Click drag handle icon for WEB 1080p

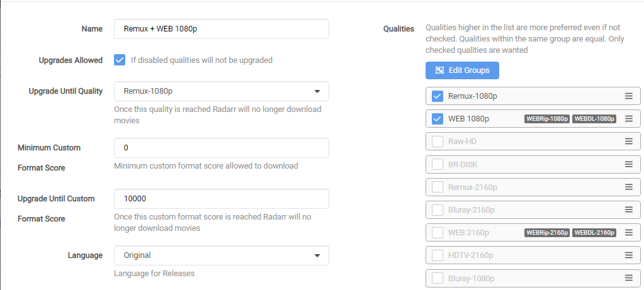tap(628, 119)
